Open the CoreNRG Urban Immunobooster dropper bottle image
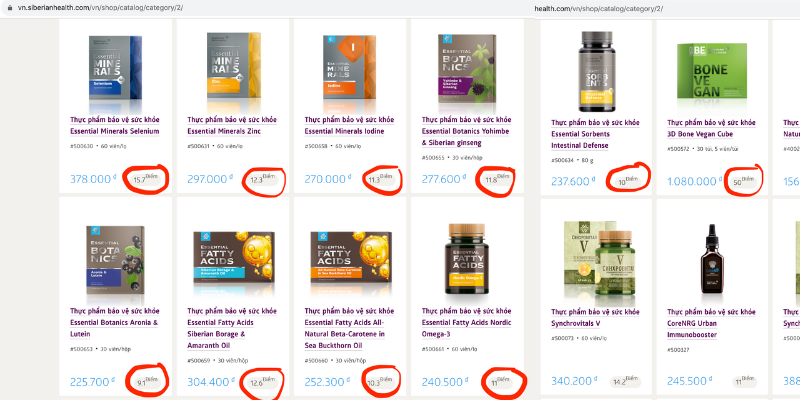 (712, 258)
